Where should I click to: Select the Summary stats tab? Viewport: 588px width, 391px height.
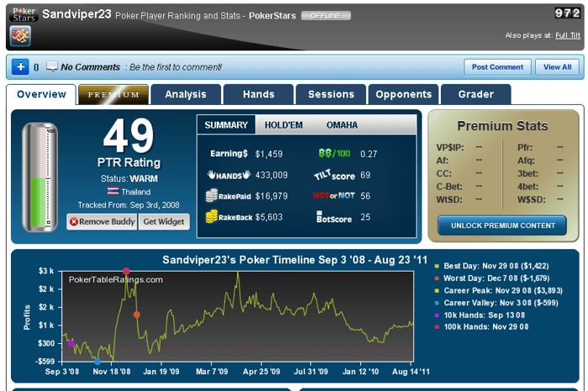(x=226, y=125)
